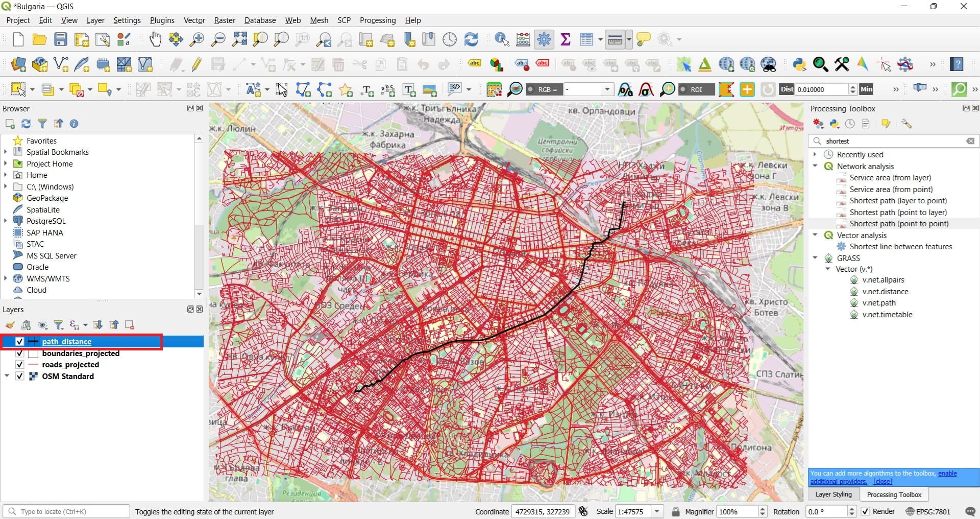The height and width of the screenshot is (519, 980).
Task: Create a new project with the blank page icon
Action: [x=18, y=39]
